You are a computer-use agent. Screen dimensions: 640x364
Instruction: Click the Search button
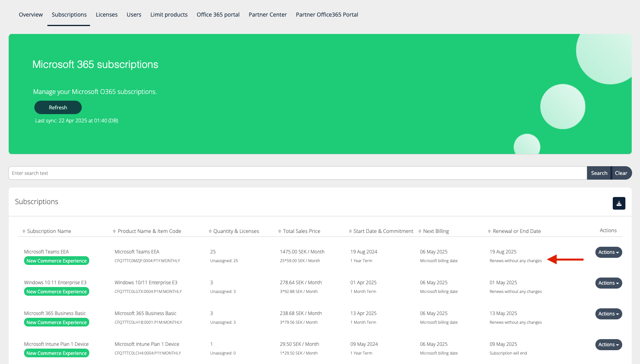(x=599, y=173)
